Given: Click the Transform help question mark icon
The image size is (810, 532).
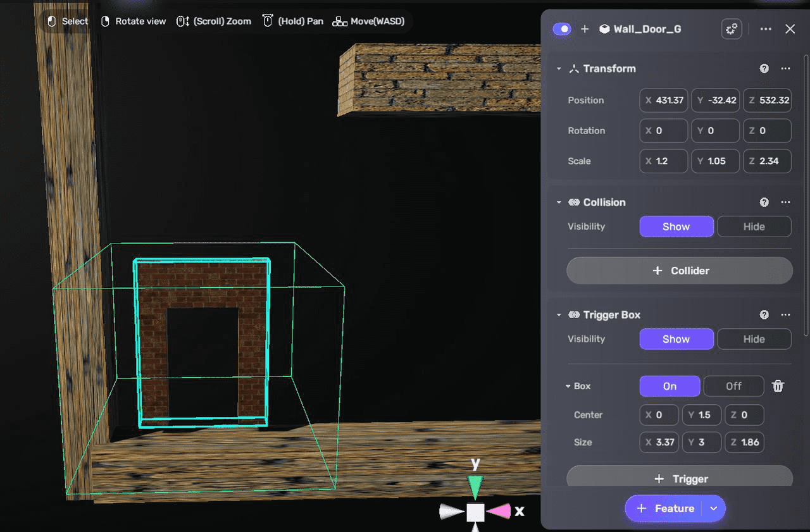Looking at the screenshot, I should click(x=764, y=68).
